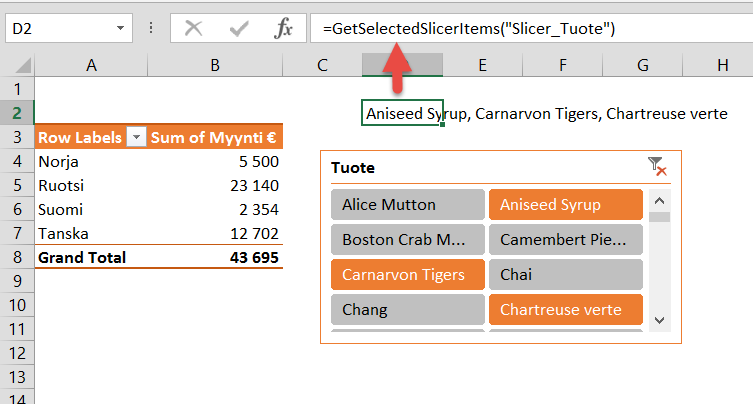This screenshot has width=753, height=404.
Task: Click the Enter checkmark icon in formula bar
Action: coord(239,29)
